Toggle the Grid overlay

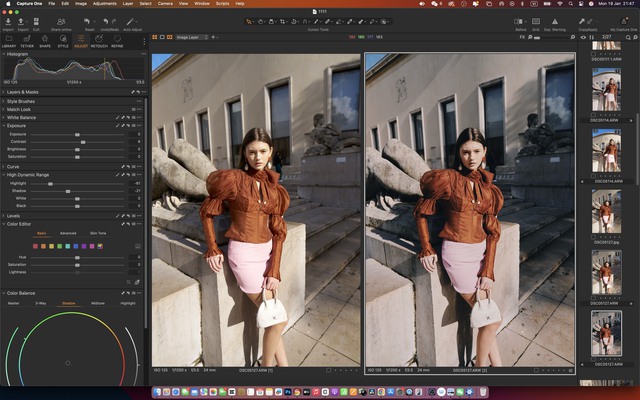click(537, 20)
